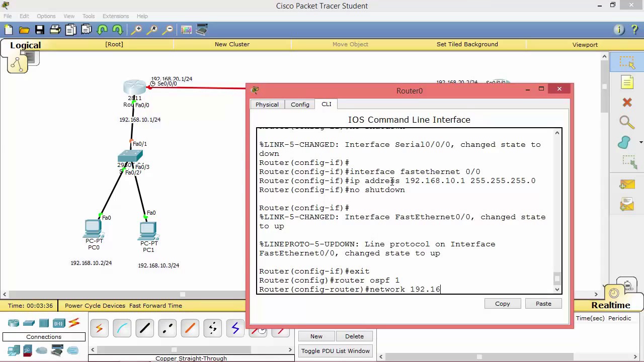Select the Select tool
Screen dimensions: 644x362
(x=627, y=62)
